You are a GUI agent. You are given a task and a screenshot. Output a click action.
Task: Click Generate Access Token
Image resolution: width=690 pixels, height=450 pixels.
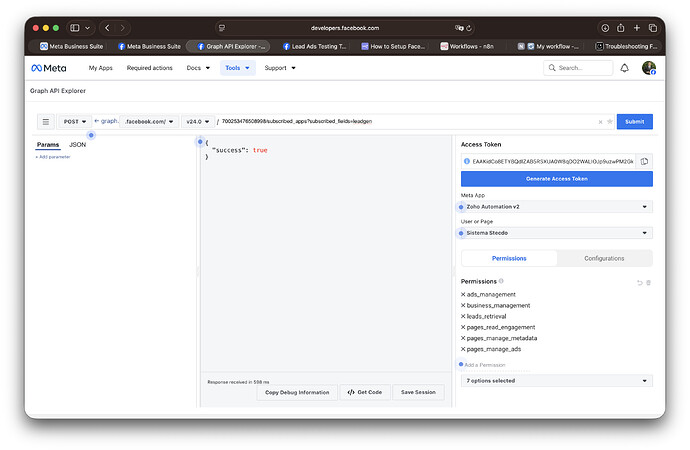(556, 179)
